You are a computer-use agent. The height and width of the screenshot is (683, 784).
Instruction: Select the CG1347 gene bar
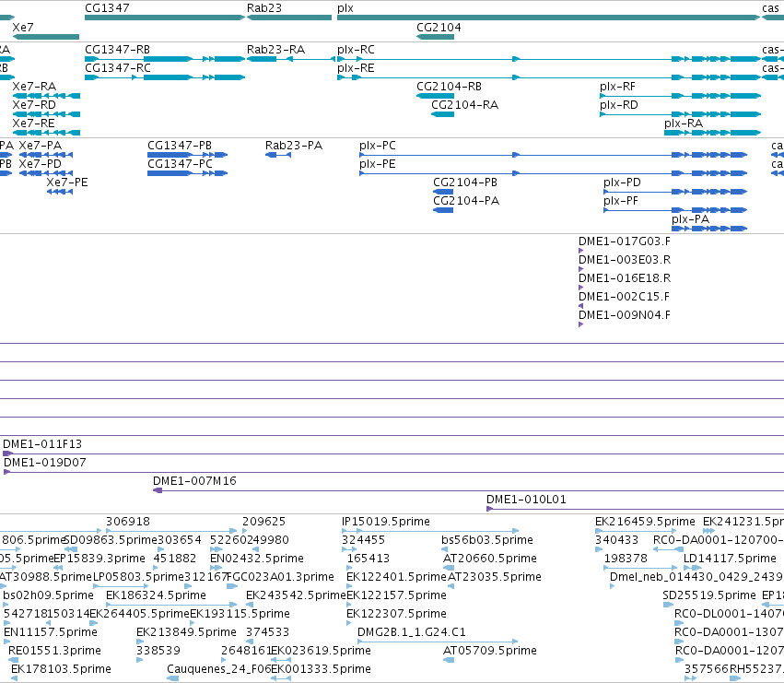165,18
